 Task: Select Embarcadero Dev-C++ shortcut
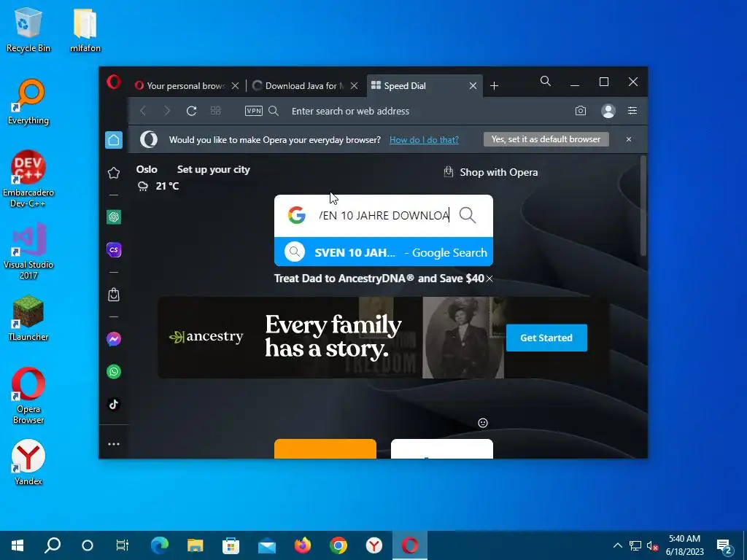[28, 179]
